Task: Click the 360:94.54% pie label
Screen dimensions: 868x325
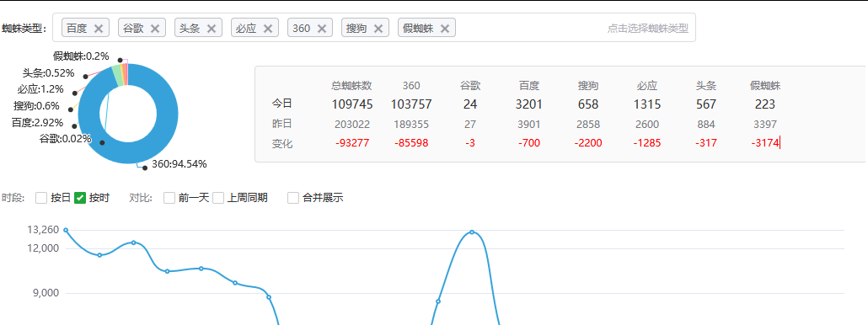Action: point(179,163)
